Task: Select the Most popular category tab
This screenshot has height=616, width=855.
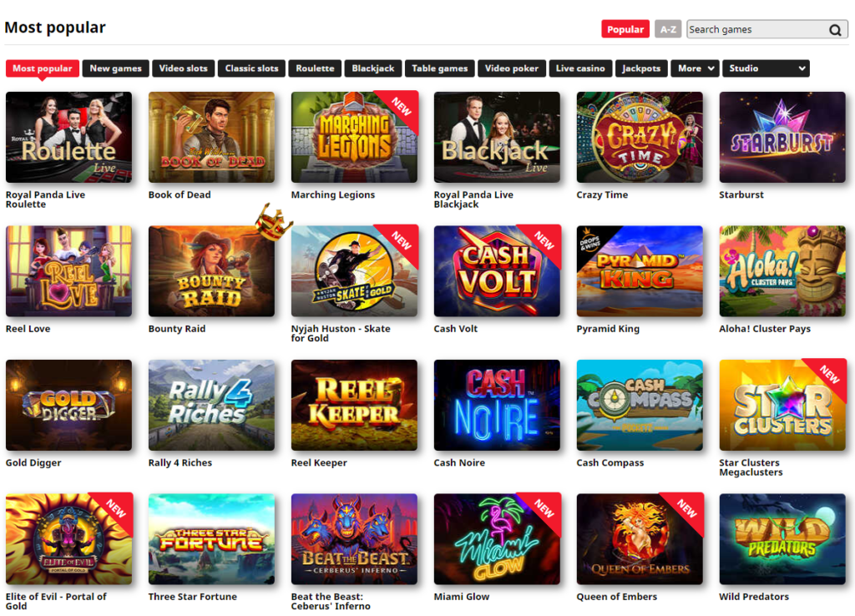Action: 43,68
